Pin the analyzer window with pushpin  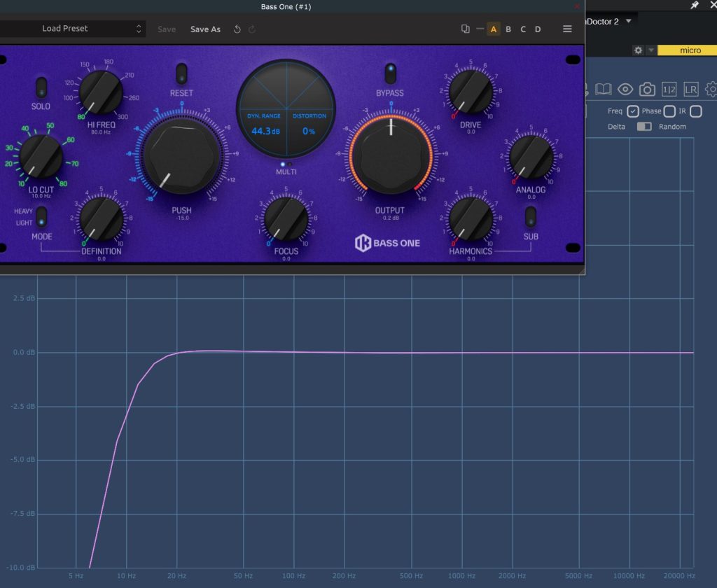(695, 5)
